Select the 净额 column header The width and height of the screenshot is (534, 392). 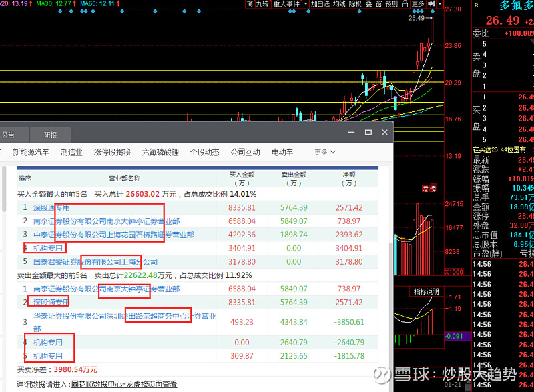pos(349,178)
